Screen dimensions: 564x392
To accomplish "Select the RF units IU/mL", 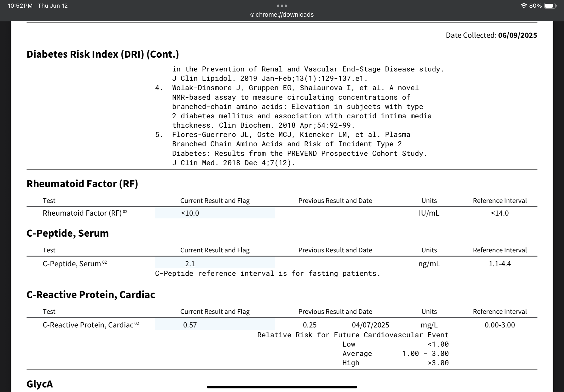I will click(429, 213).
